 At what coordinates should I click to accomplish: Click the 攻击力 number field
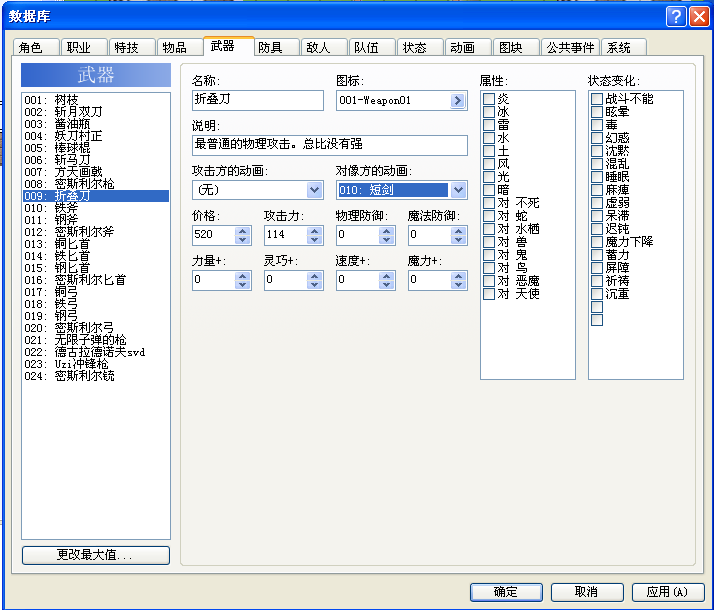tap(286, 235)
